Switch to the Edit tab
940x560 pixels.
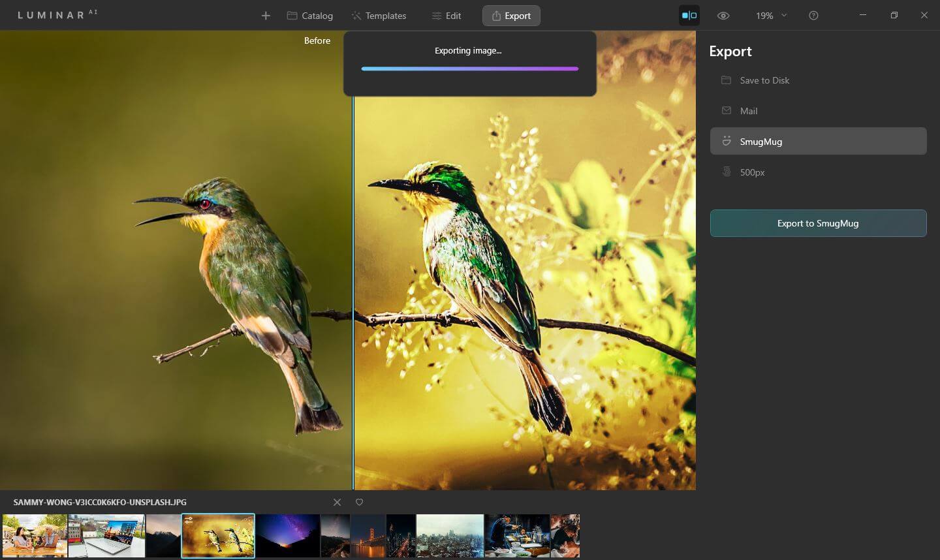[446, 15]
